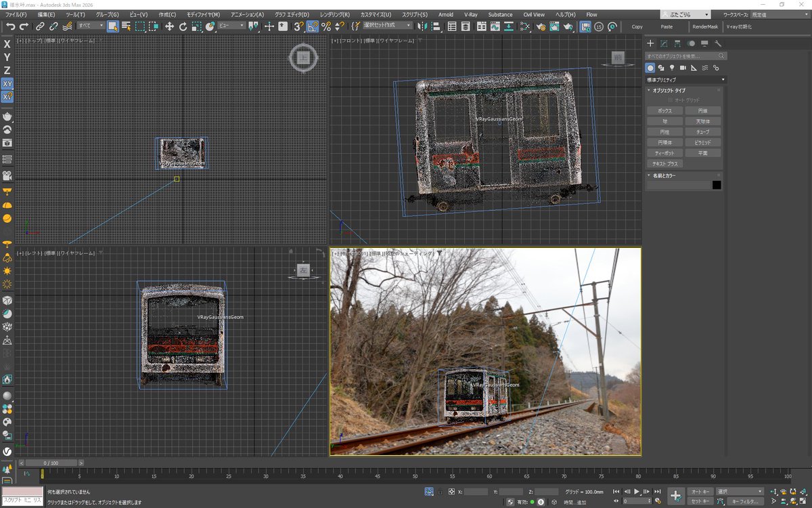The image size is (812, 508).
Task: Toggle the Angle Snap button
Action: click(x=313, y=26)
